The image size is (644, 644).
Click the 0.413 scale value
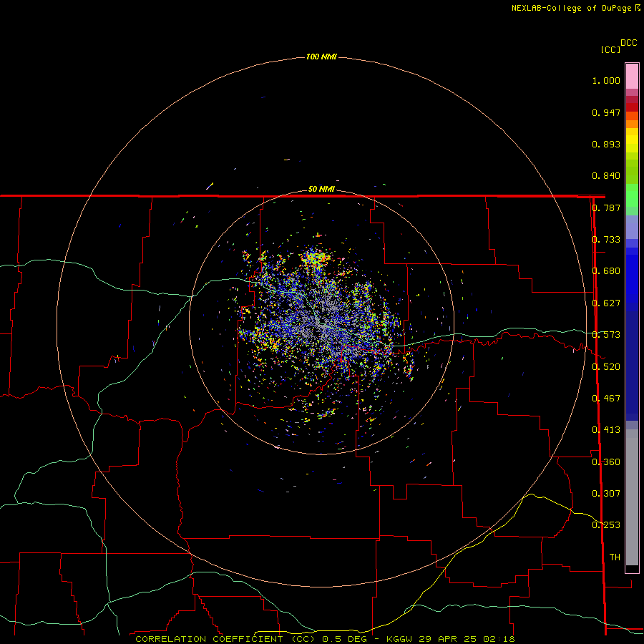coord(606,430)
